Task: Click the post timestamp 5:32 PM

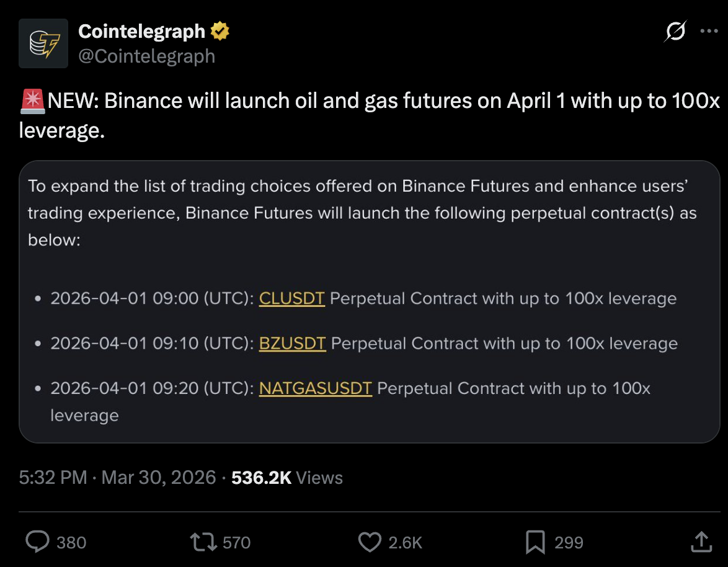Action: tap(52, 478)
